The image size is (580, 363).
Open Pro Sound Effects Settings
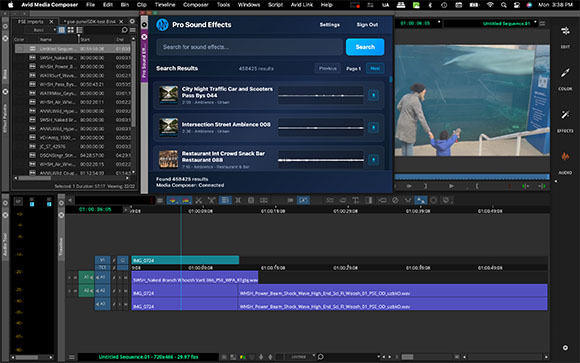pyautogui.click(x=330, y=25)
